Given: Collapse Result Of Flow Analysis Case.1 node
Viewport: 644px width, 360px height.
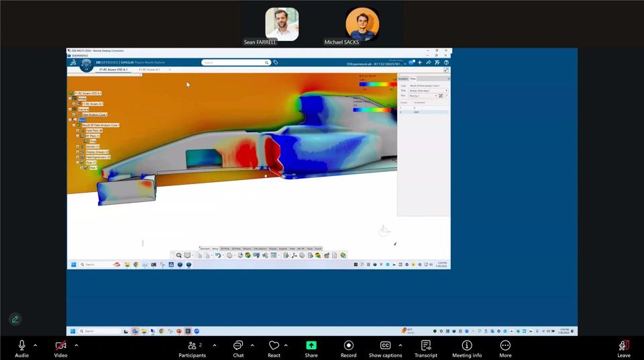Looking at the screenshot, I should (x=74, y=125).
